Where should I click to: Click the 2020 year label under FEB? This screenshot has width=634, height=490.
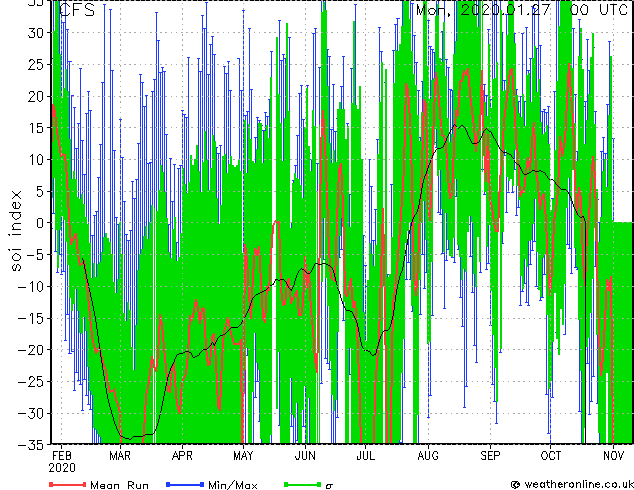[62, 468]
